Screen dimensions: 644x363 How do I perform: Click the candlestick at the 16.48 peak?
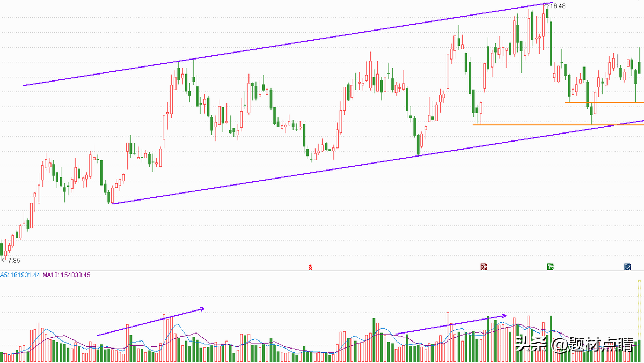coord(545,21)
